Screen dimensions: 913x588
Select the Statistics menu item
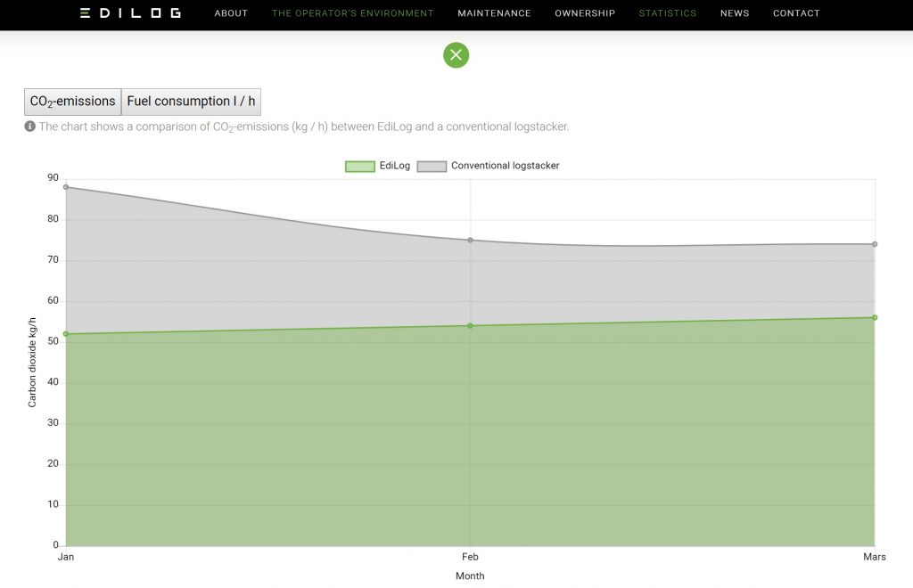point(667,13)
